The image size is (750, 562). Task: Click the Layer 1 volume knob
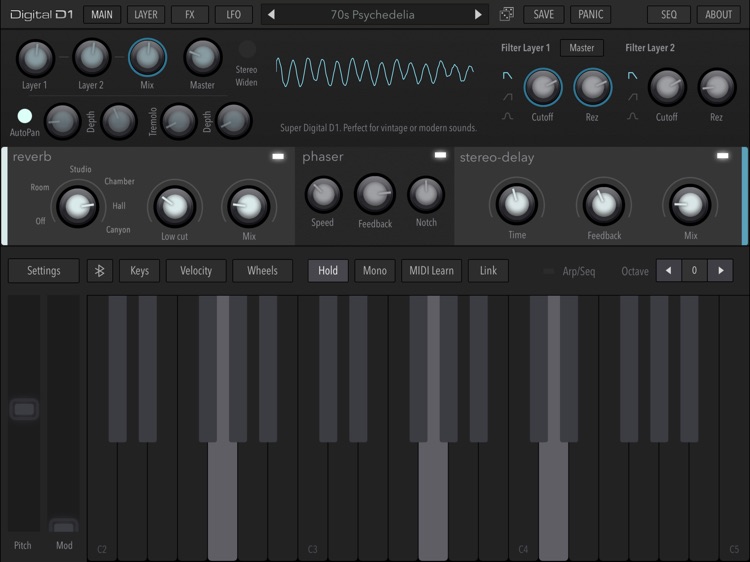(x=35, y=58)
